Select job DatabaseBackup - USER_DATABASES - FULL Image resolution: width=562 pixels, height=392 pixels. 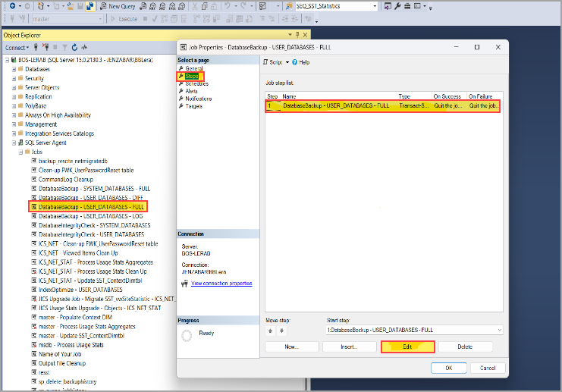pos(91,207)
